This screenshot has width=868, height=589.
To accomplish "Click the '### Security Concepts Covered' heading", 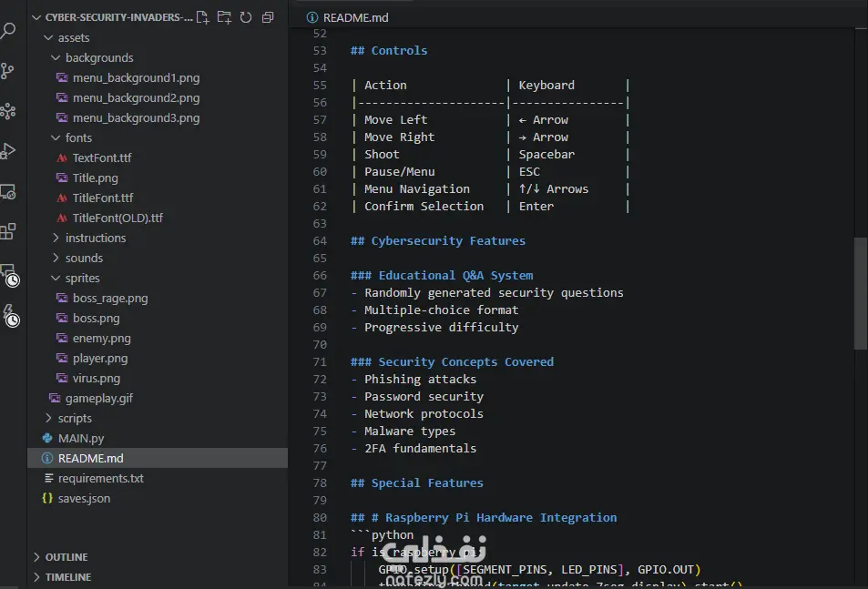I will tap(452, 361).
